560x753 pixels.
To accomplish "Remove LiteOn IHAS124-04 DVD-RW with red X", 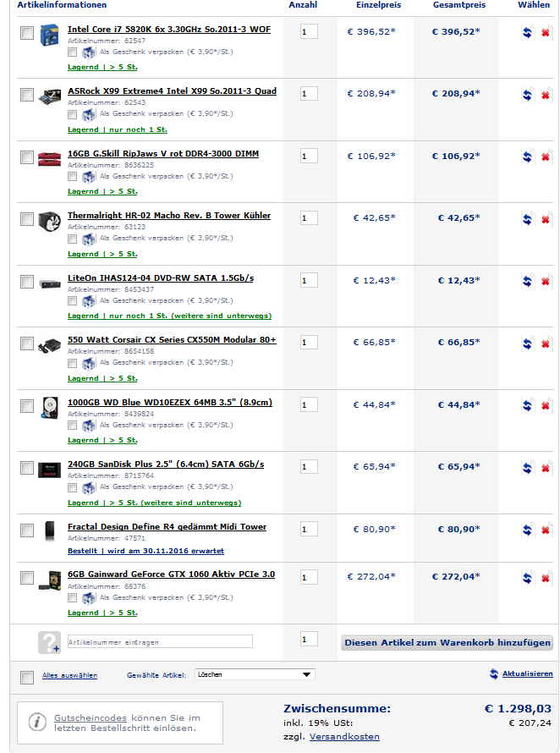I will pos(546,282).
